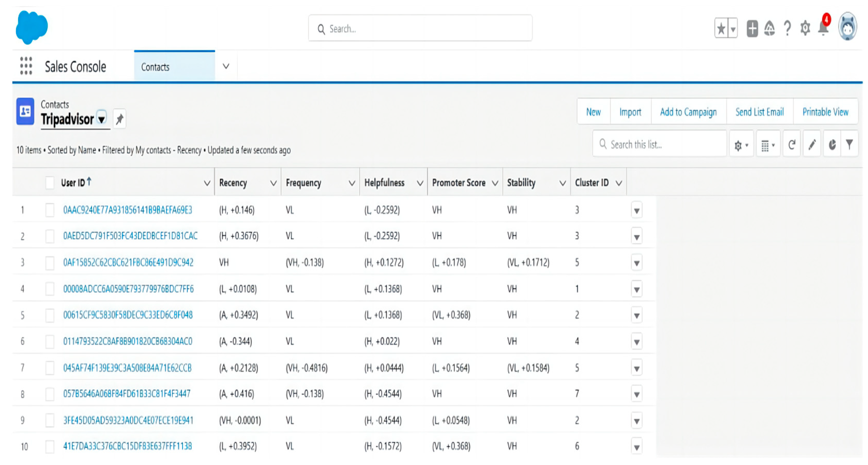Select the checkbox for row 1
The height and width of the screenshot is (465, 868).
50,210
